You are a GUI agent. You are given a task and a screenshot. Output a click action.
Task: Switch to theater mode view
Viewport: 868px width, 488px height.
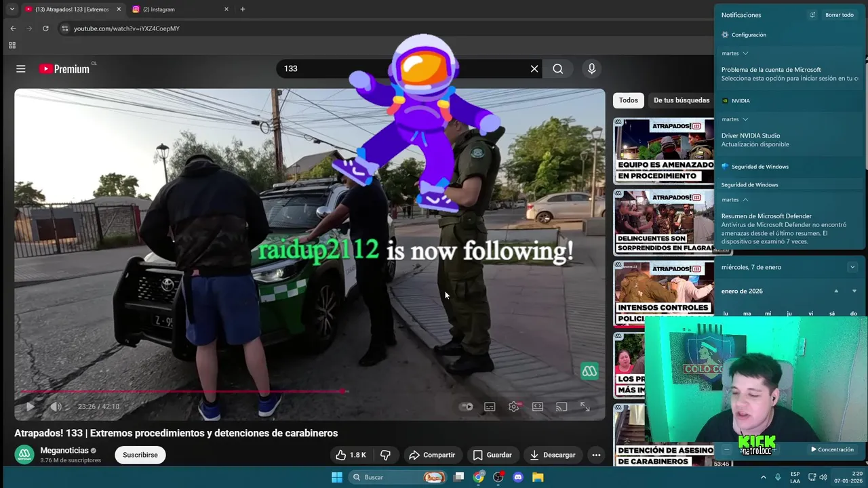(x=538, y=407)
